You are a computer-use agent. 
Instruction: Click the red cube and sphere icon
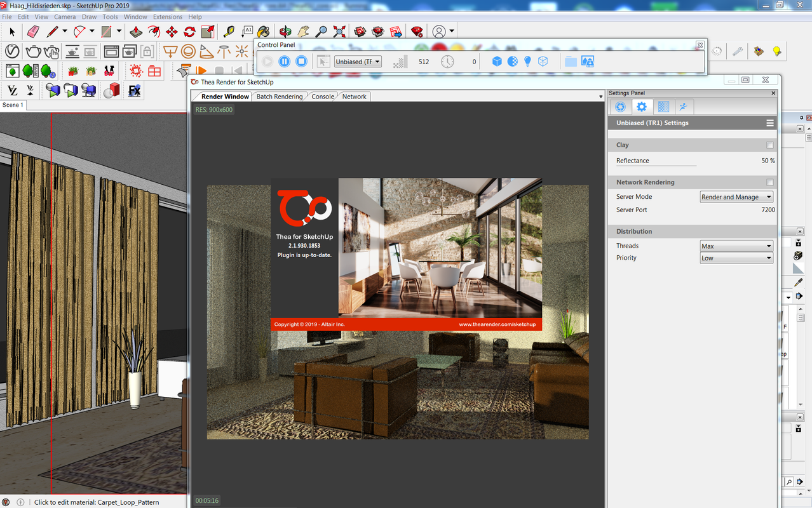[x=112, y=91]
